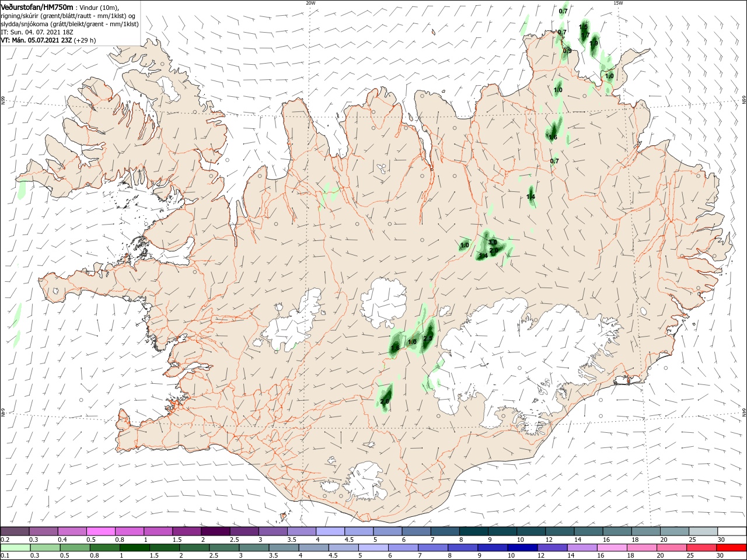
Task: Click the red-pink 25 swatch in lower legend row
Action: coord(701,548)
